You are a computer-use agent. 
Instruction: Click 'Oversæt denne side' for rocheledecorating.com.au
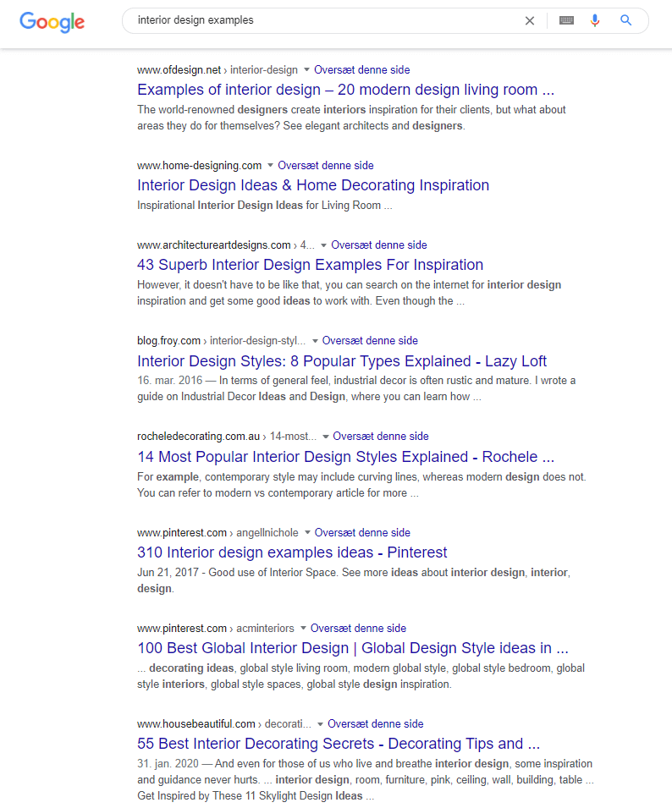381,436
